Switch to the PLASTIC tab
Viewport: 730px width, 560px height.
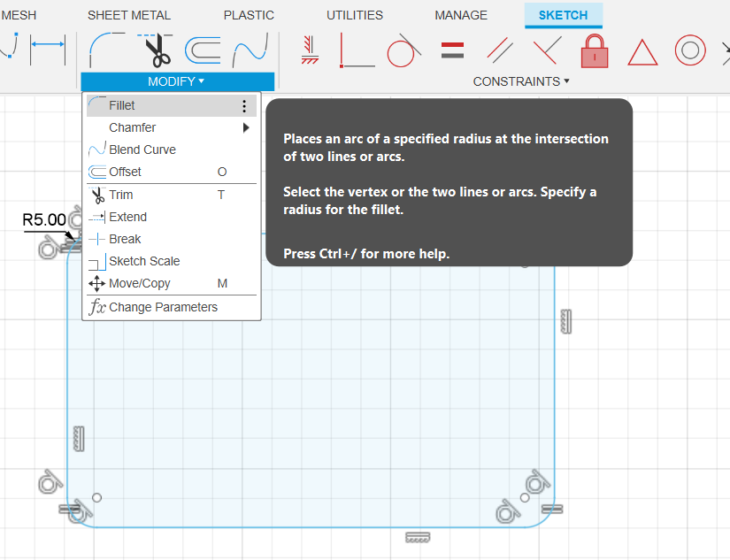coord(249,15)
